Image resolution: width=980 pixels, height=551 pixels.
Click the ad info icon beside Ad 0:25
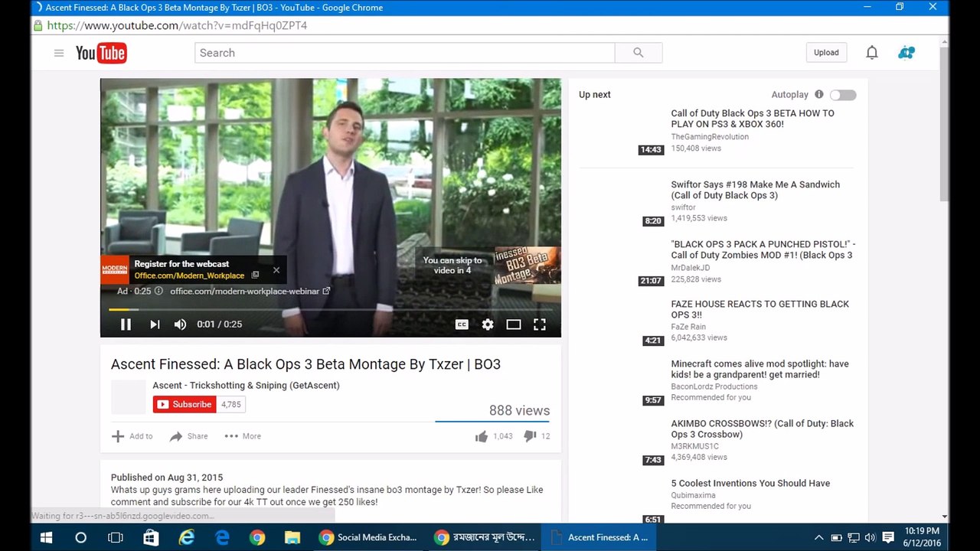158,291
